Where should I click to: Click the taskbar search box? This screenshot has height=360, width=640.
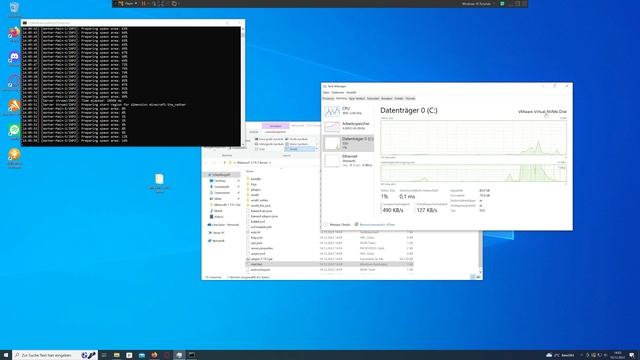[55, 355]
